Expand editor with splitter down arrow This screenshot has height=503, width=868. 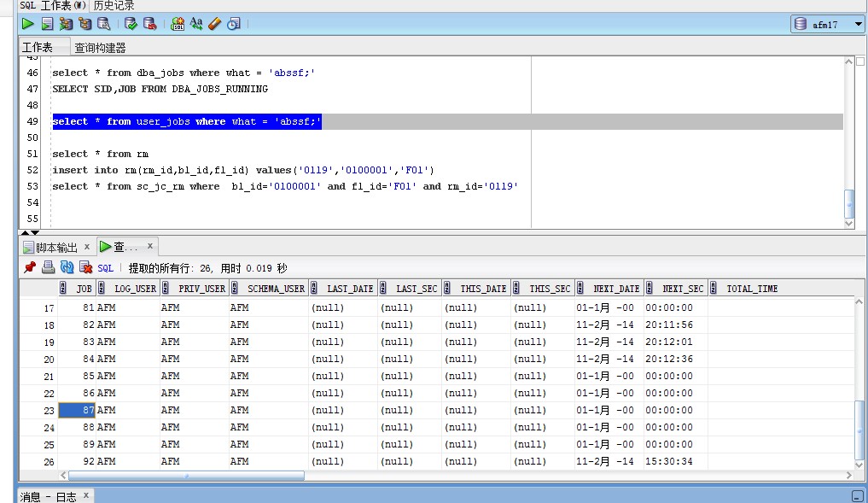tap(35, 232)
